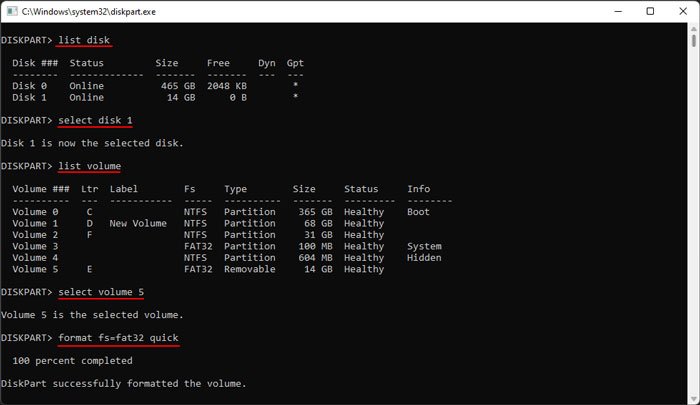Viewport: 700px width, 405px height.
Task: Click the '604 MB' volume size
Action: pyautogui.click(x=315, y=258)
